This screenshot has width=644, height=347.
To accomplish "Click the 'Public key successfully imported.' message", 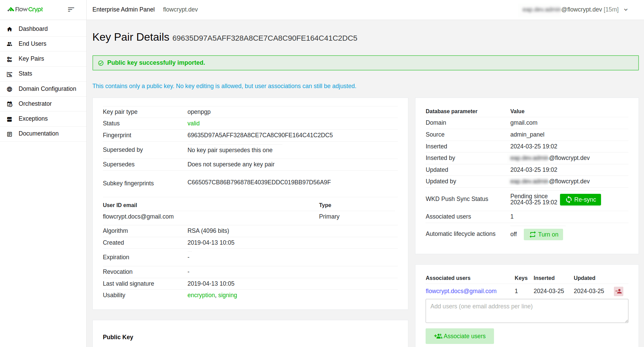I will [156, 63].
